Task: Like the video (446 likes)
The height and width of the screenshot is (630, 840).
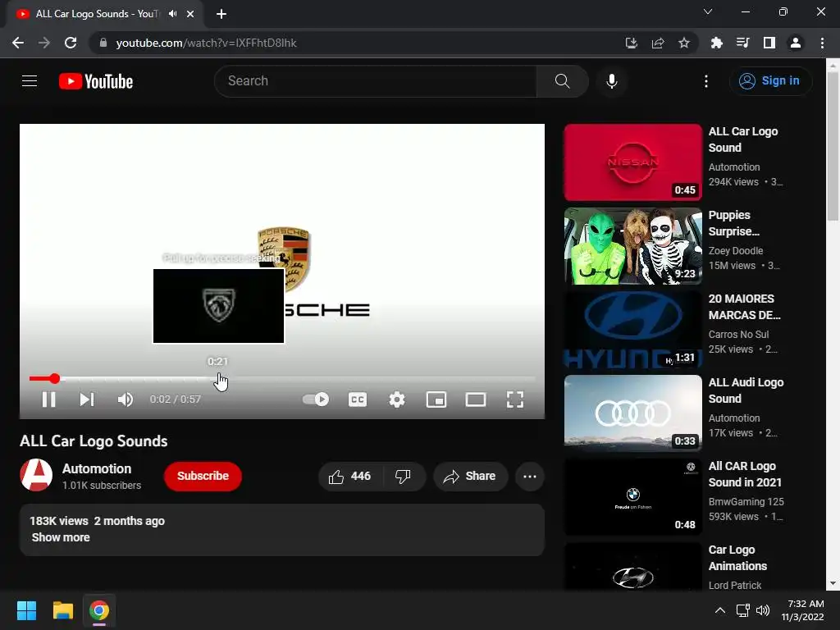Action: (350, 477)
